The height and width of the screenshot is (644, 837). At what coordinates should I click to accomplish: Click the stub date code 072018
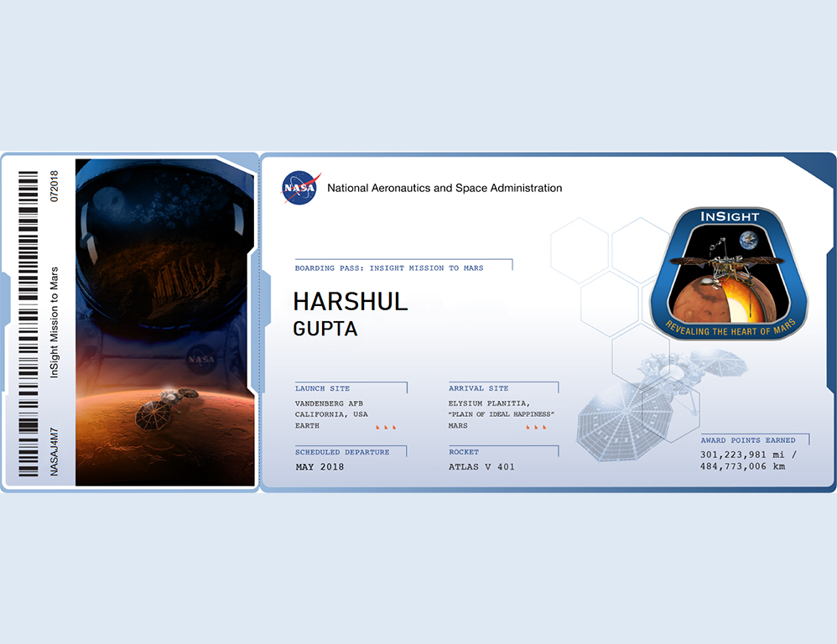pyautogui.click(x=54, y=186)
